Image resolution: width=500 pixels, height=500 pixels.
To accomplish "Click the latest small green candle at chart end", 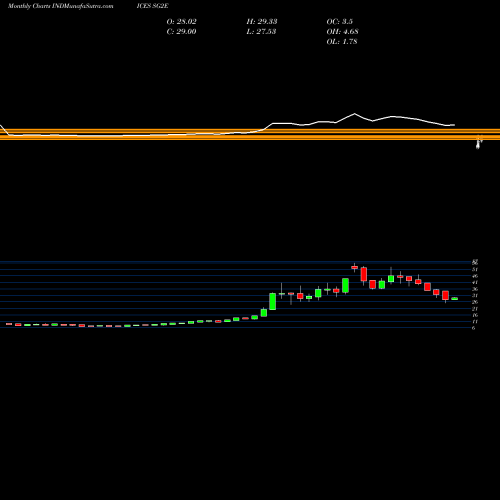I will tap(455, 299).
